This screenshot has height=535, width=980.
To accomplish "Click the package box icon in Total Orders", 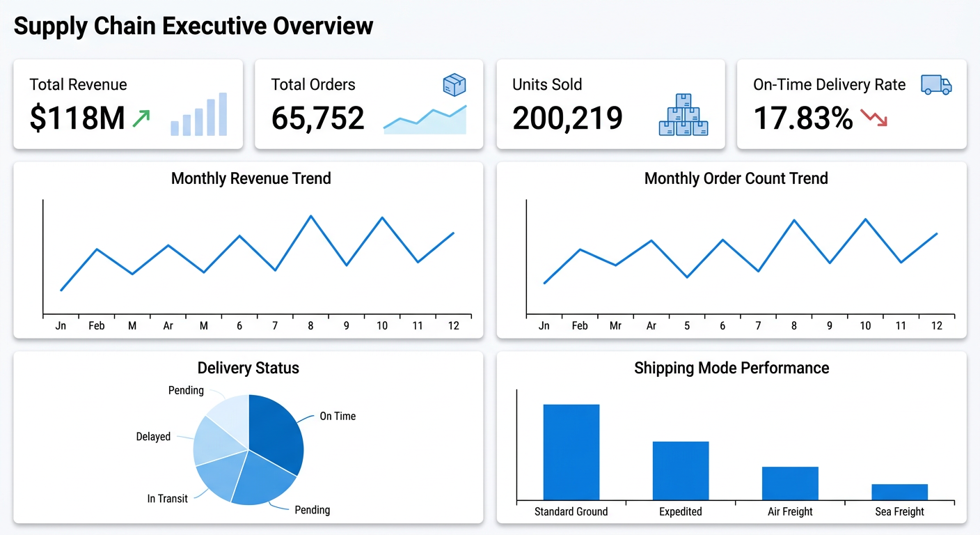I will pyautogui.click(x=455, y=85).
